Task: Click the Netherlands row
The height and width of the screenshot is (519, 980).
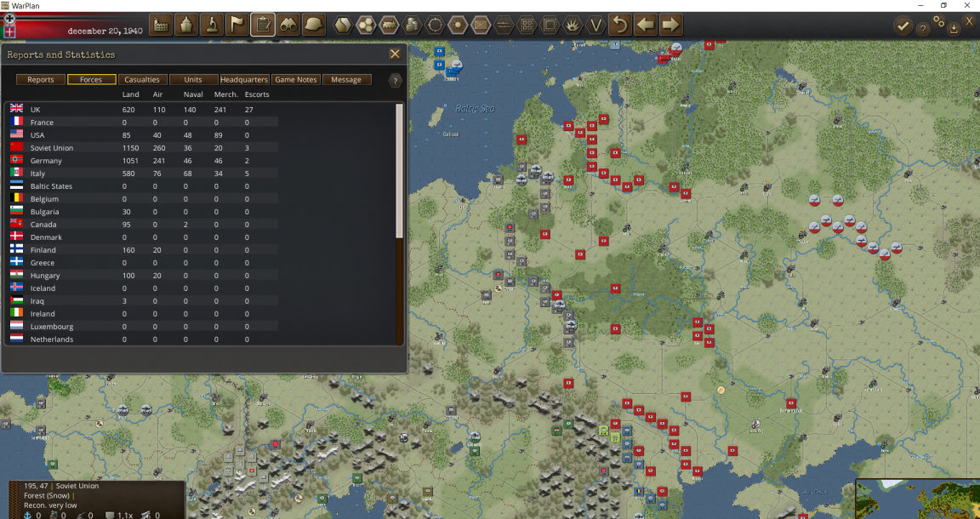Action: coord(144,339)
